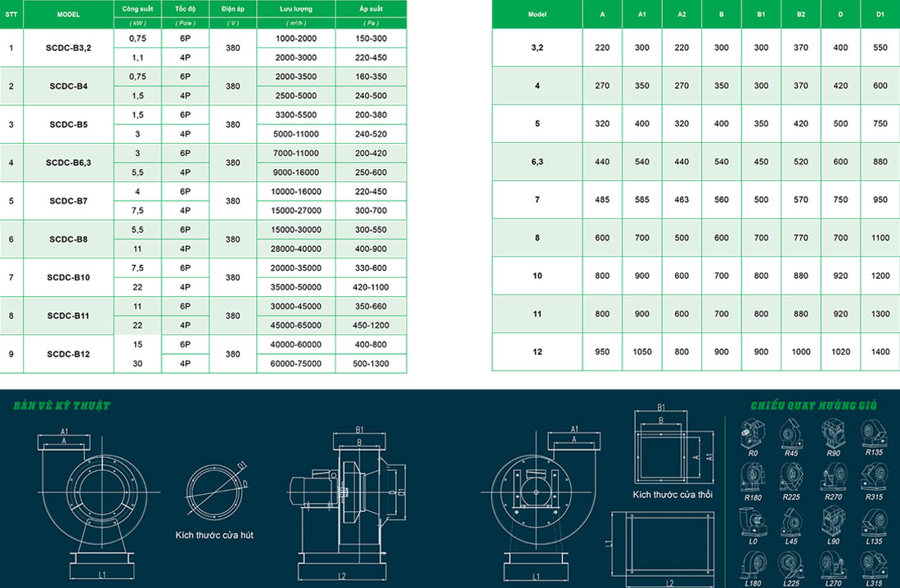The height and width of the screenshot is (588, 900).
Task: Click the pressure value '450-1200'
Action: click(371, 325)
